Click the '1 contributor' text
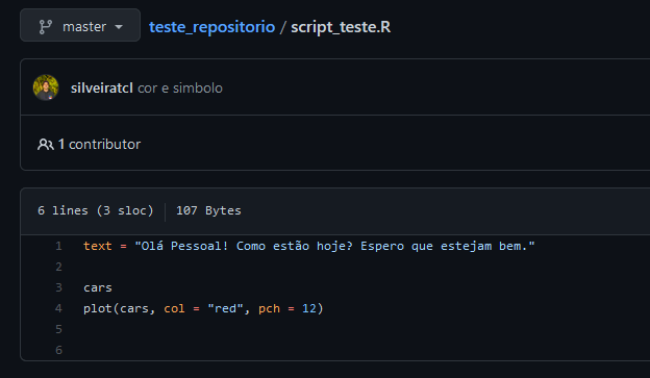The image size is (650, 378). (x=99, y=144)
